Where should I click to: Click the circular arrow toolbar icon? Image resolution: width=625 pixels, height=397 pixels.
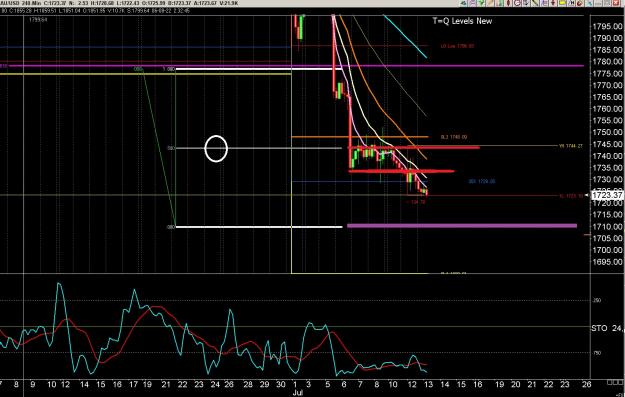[517, 3]
